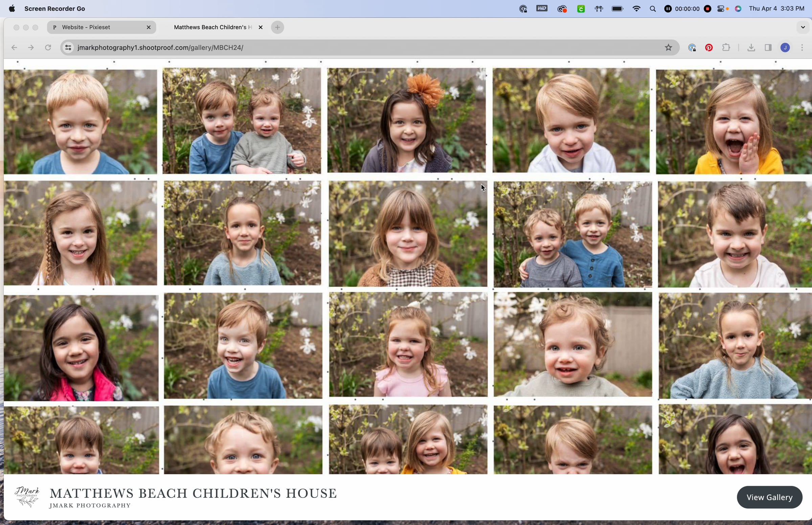This screenshot has height=525, width=812.
Task: Open 1Password in the macOS menu bar
Action: [523, 9]
